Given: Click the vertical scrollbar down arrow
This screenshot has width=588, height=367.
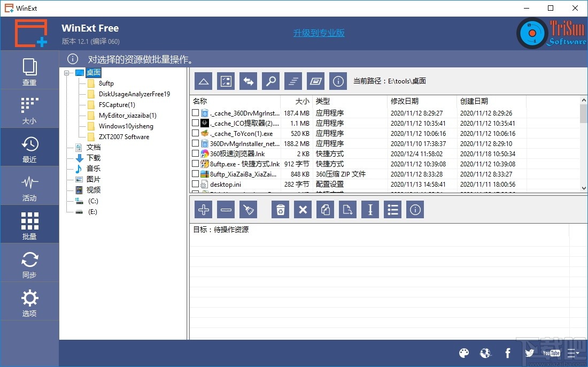Looking at the screenshot, I should click(583, 188).
